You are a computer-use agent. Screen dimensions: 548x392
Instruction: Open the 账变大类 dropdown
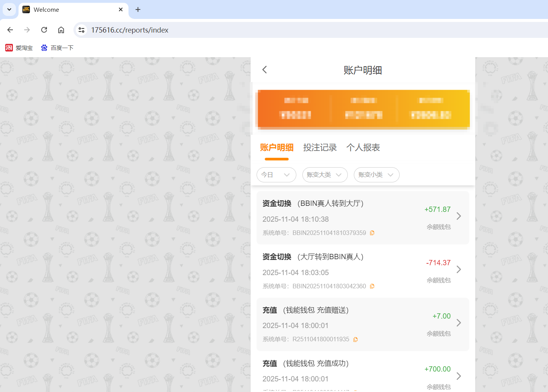(x=325, y=175)
